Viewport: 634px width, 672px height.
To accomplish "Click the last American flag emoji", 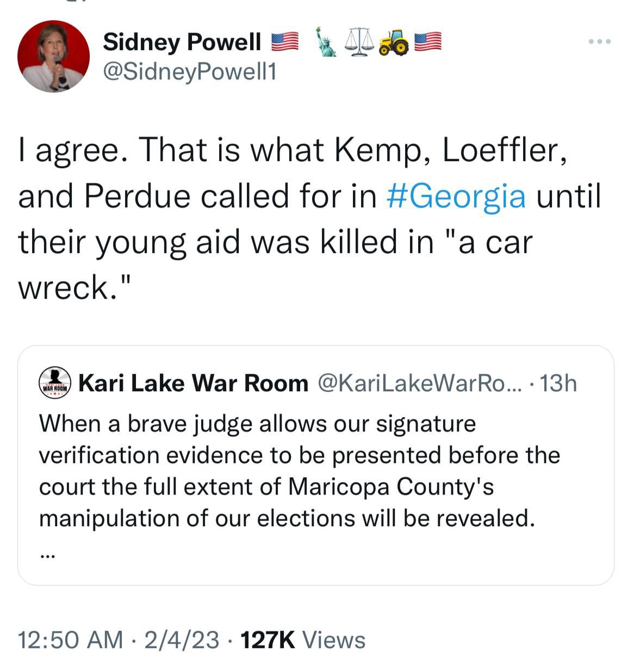I will point(428,42).
